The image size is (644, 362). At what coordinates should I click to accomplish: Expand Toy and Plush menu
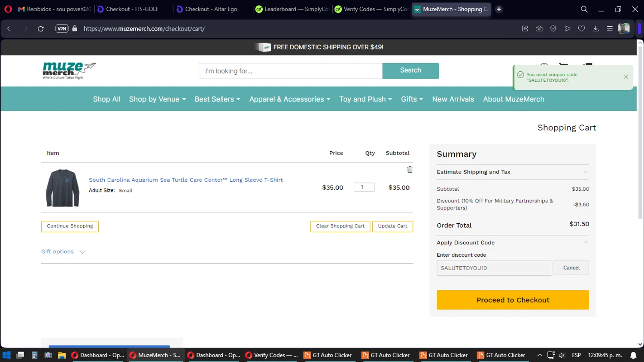pyautogui.click(x=365, y=99)
